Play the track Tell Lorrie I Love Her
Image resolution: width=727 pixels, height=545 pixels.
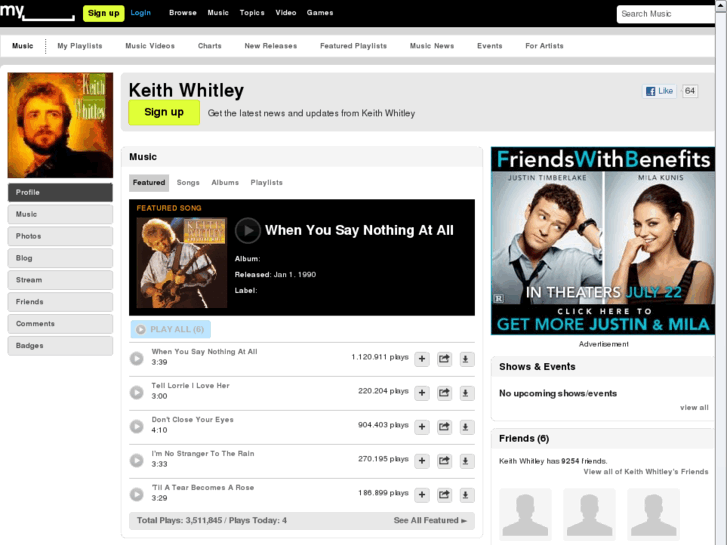pos(136,392)
